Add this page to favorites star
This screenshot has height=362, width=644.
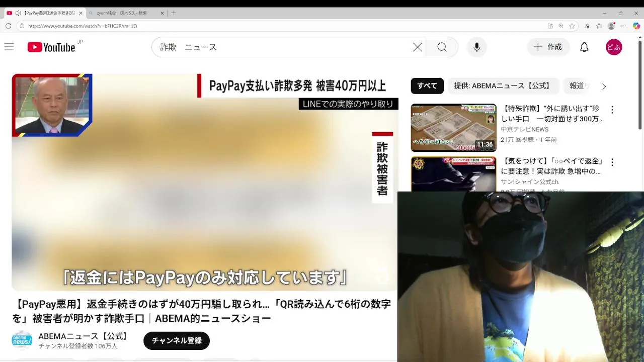click(572, 26)
